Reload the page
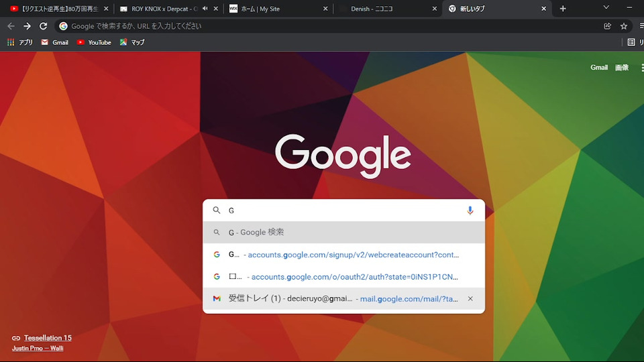This screenshot has height=362, width=644. coord(43,26)
